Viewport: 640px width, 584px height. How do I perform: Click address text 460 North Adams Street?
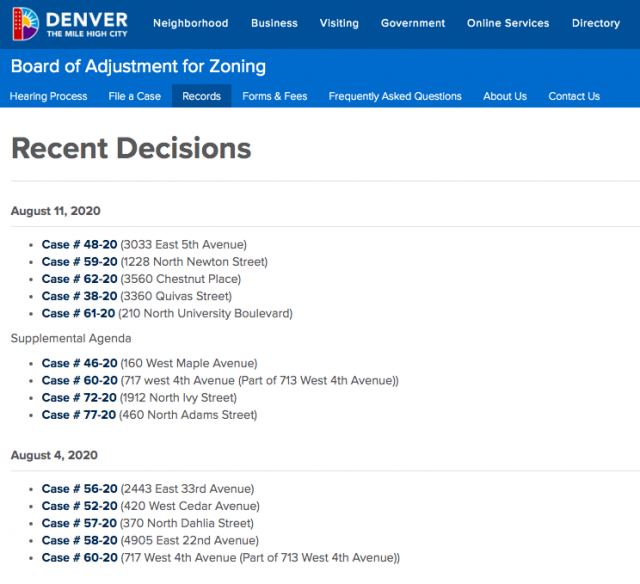188,415
